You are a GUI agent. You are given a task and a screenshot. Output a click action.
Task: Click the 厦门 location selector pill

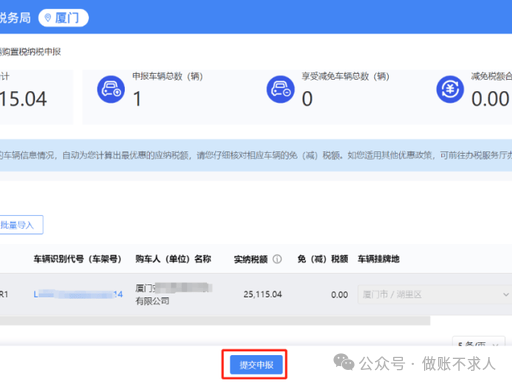(x=63, y=18)
